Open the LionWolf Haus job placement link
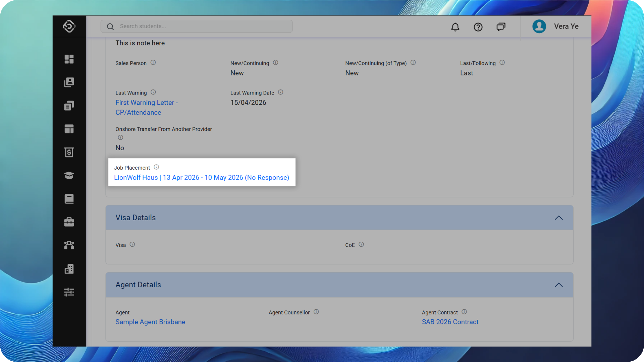Image resolution: width=644 pixels, height=362 pixels. (x=201, y=178)
